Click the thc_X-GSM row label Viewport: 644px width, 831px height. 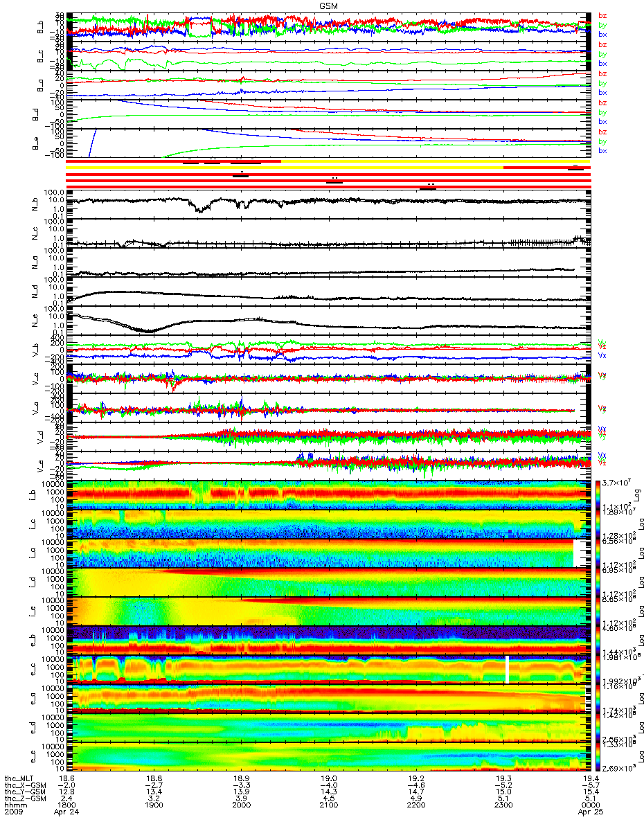26,786
